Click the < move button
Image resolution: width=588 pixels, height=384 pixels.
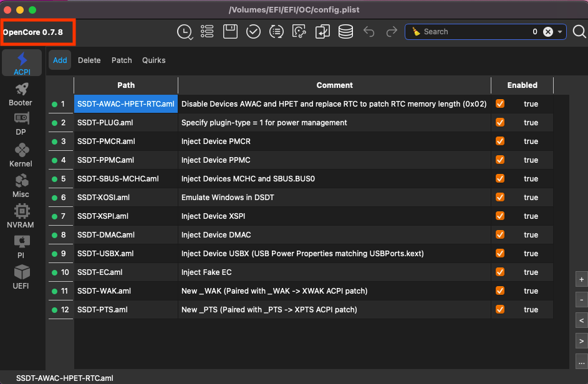pos(581,320)
